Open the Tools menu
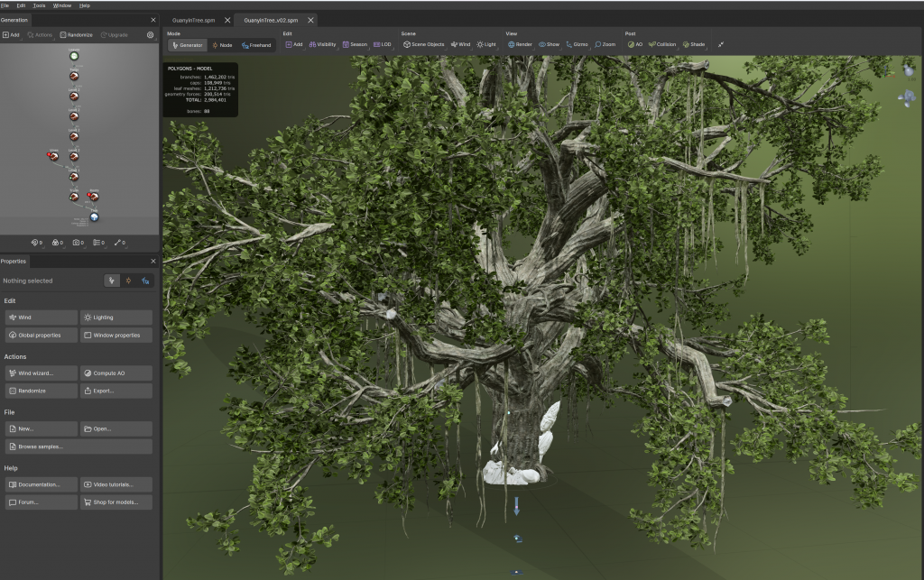This screenshot has width=924, height=580. pyautogui.click(x=39, y=5)
